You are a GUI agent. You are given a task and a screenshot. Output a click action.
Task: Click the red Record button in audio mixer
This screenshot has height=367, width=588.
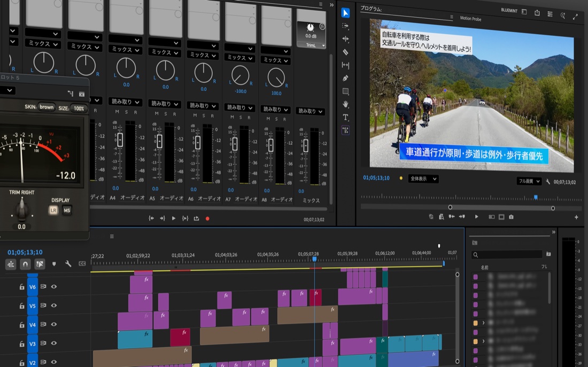click(207, 218)
